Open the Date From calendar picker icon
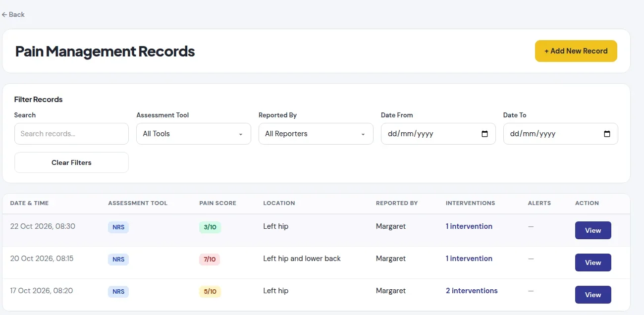Screen dimensions: 644x315 click(x=484, y=134)
